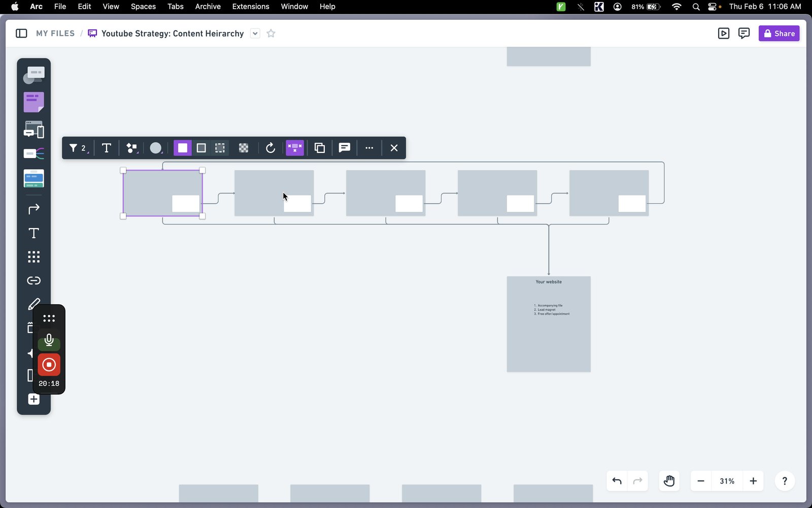Apply outline-only style to shape

pos(201,148)
